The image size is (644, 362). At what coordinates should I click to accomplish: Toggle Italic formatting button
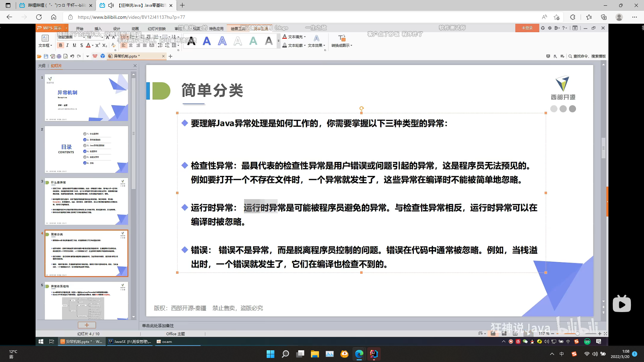[67, 45]
